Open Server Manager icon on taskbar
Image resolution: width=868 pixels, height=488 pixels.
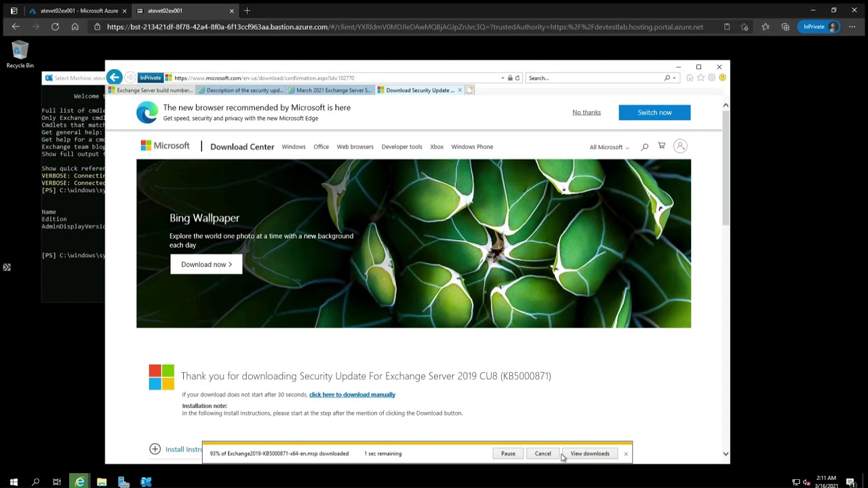pos(123,482)
